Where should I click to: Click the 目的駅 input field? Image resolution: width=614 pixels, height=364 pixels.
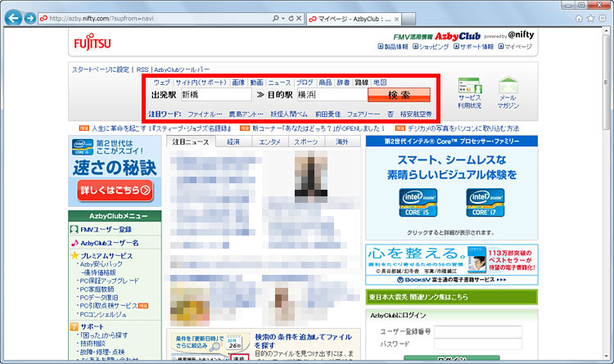tap(332, 94)
